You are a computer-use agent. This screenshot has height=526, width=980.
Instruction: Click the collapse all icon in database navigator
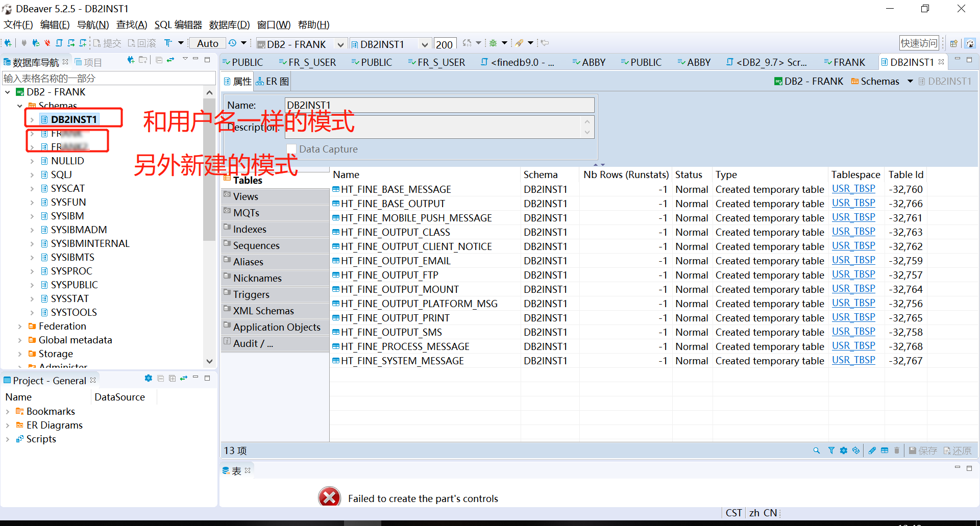159,60
